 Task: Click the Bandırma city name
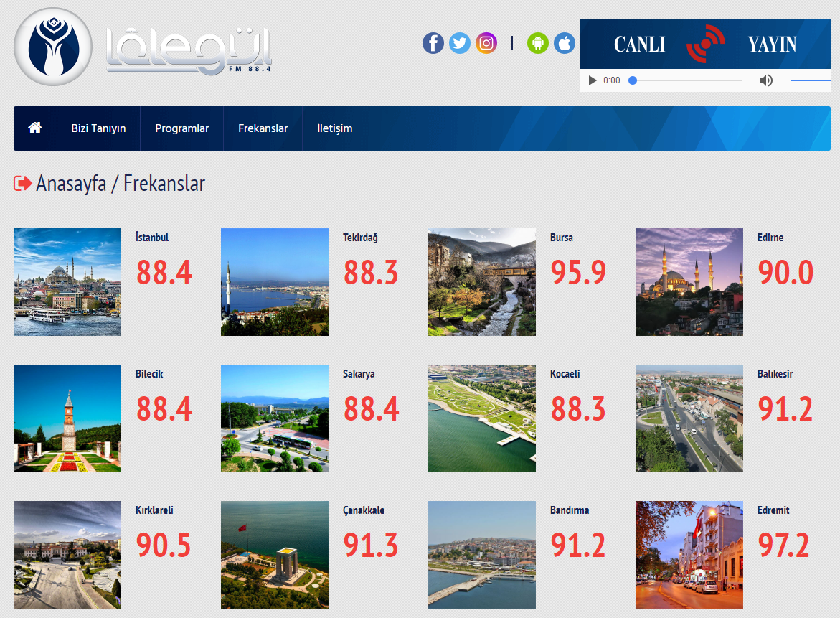pyautogui.click(x=570, y=510)
